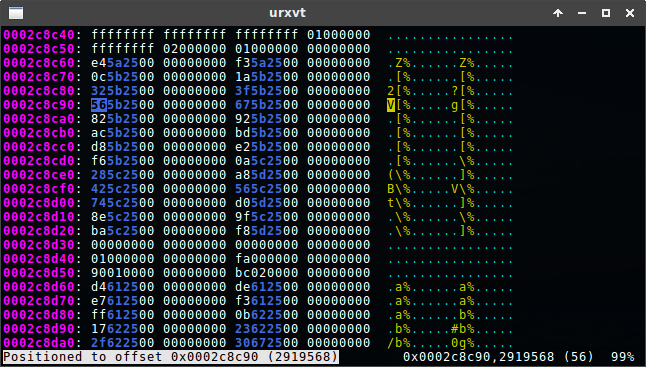Close the urxvt terminal window
The image size is (646, 367).
630,13
